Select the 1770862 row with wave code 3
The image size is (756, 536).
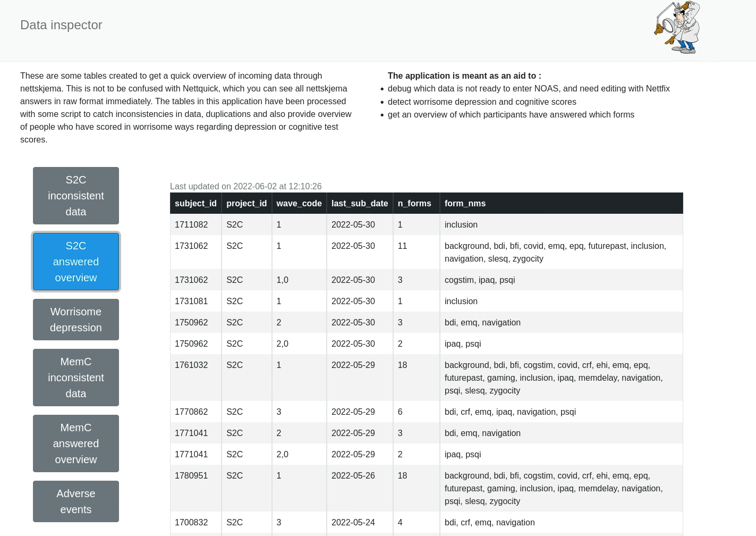coord(191,412)
